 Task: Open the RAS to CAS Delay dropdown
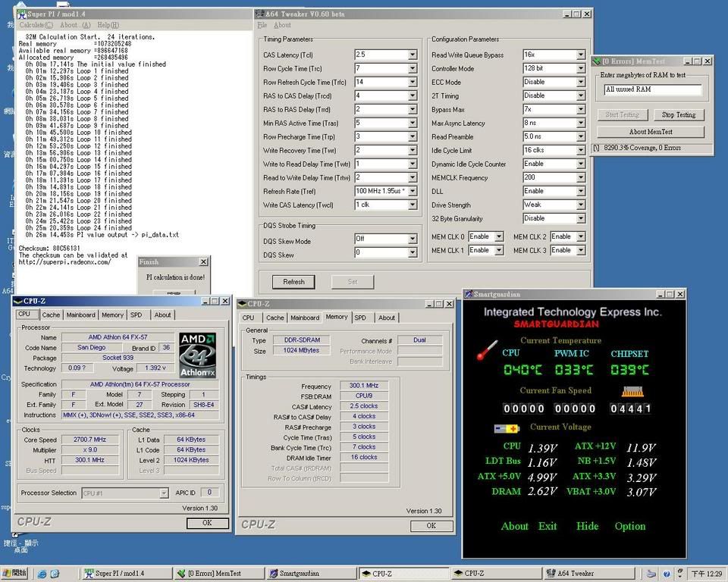413,96
